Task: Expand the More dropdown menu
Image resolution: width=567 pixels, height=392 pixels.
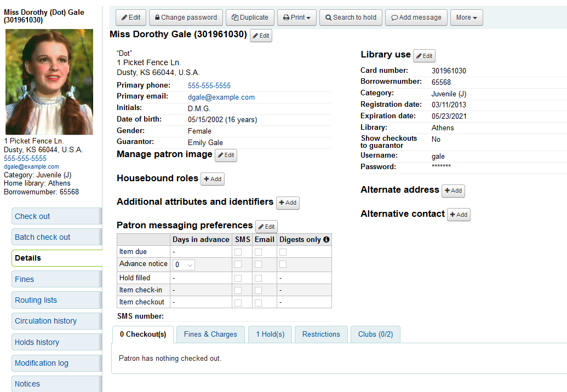Action: pos(466,18)
